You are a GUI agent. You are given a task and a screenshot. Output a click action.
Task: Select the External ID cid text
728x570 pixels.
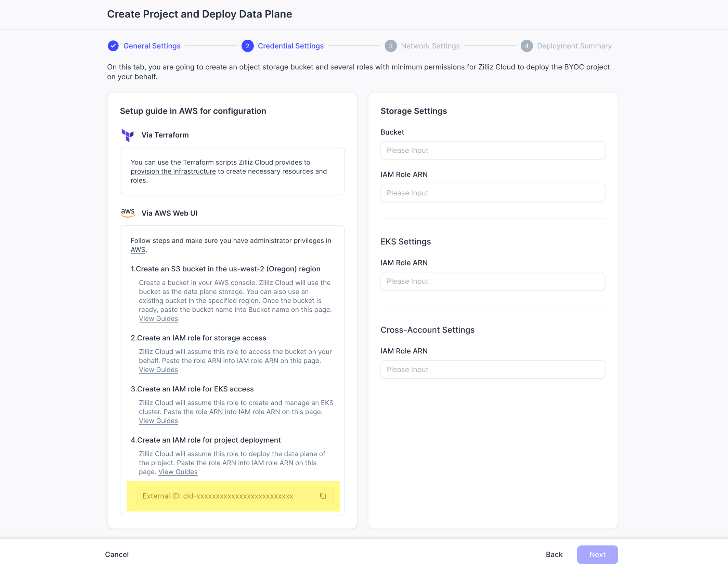(218, 496)
